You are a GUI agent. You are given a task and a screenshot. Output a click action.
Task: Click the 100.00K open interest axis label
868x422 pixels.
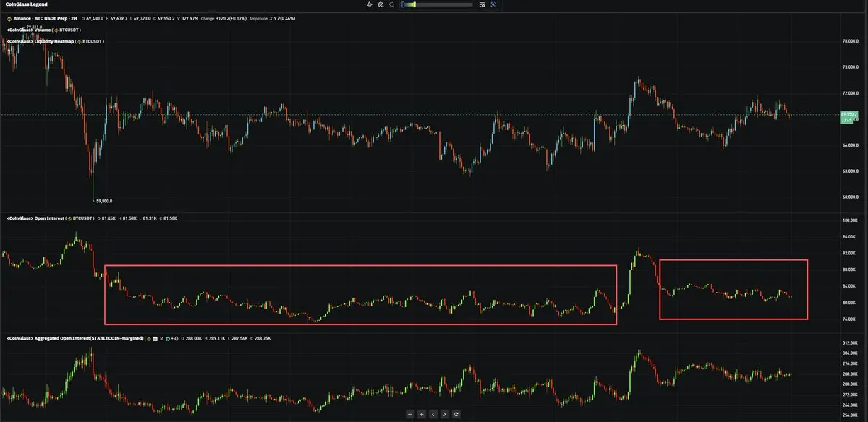coord(849,220)
